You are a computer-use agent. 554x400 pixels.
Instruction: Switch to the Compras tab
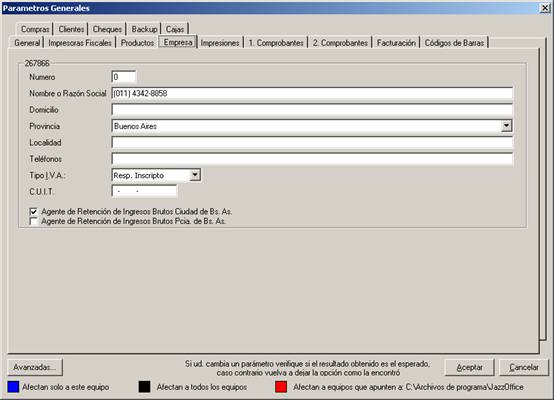coord(35,29)
